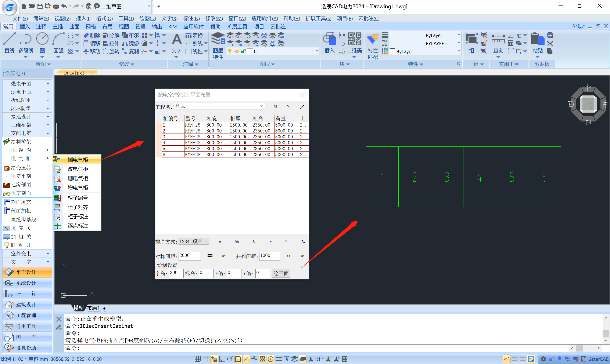The width and height of the screenshot is (610, 364).
Task: Click the 特性匹配 match properties icon
Action: [x=372, y=39]
